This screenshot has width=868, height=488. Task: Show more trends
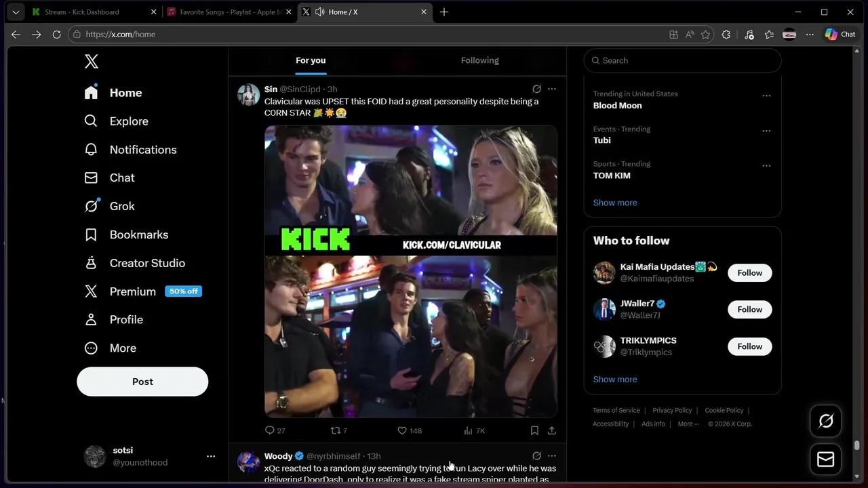click(615, 203)
